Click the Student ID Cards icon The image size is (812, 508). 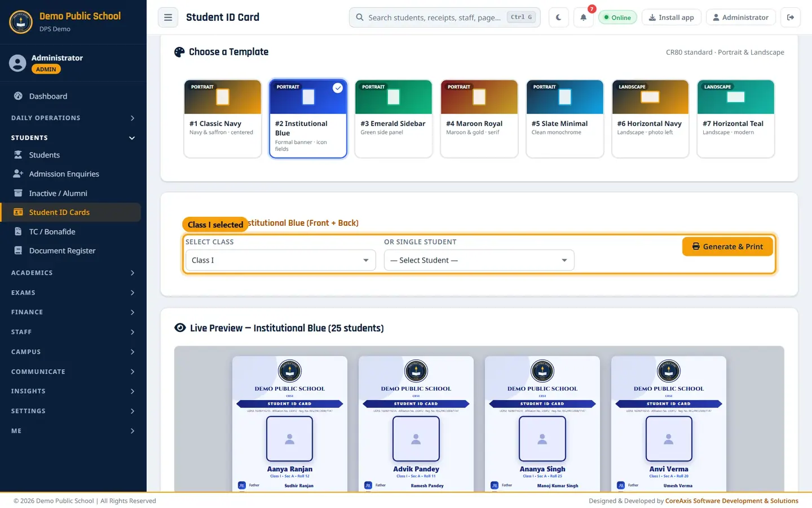pos(18,212)
